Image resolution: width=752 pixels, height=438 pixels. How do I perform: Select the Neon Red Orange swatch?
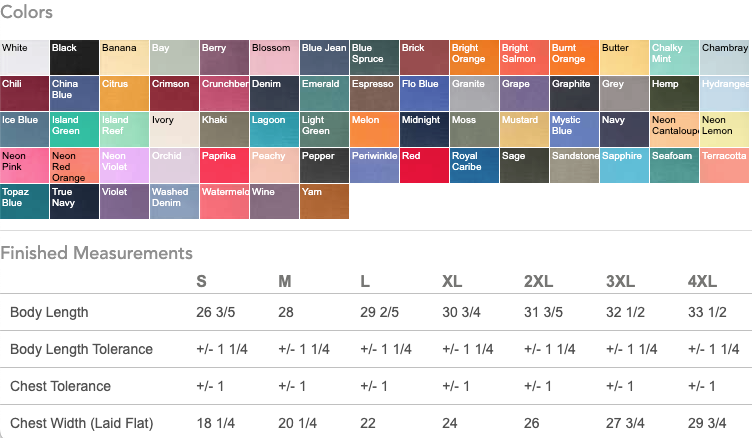[74, 165]
